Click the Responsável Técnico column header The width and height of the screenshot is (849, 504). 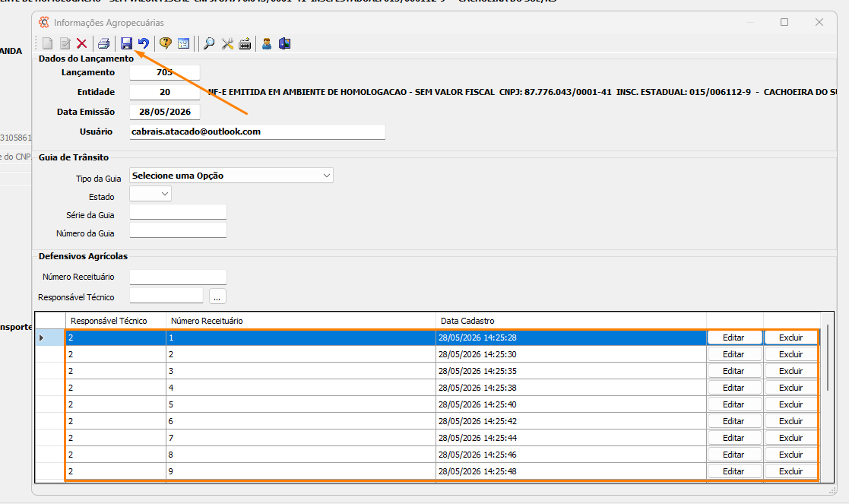(116, 321)
